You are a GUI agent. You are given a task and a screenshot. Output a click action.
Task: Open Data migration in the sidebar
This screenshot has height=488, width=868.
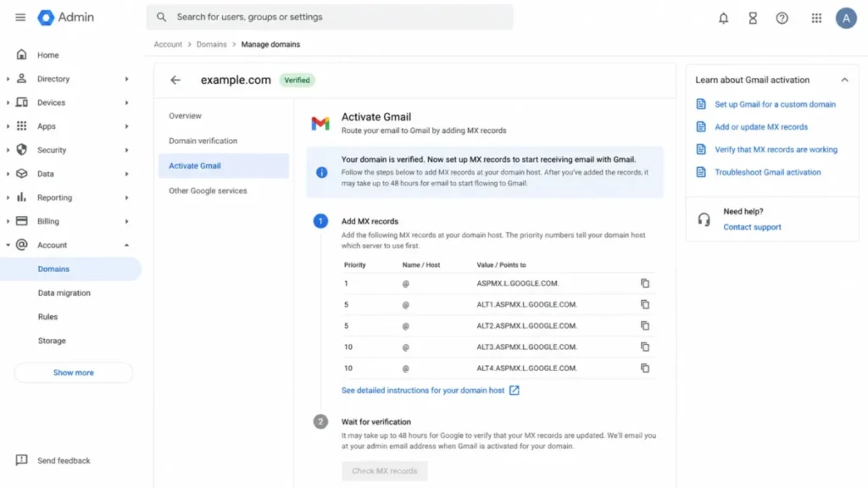coord(64,292)
